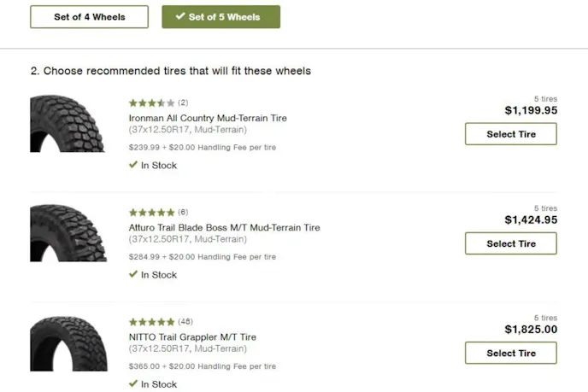Screen dimensions: 588x392
Task: View the 2 reviews for Ironman tire
Action: [183, 102]
